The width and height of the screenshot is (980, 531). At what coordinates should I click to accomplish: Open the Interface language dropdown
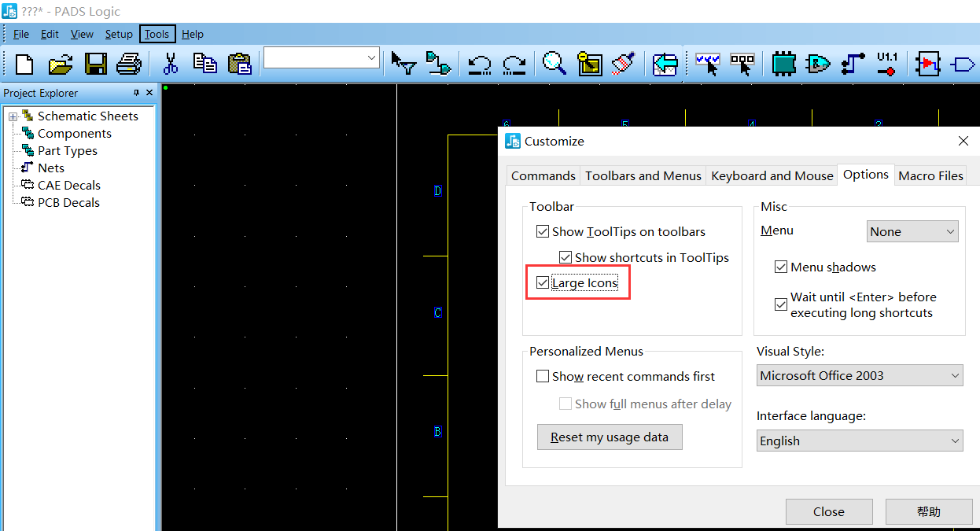point(860,441)
